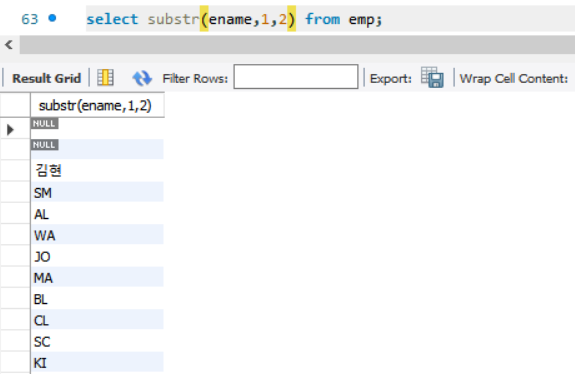
Task: Click the substr(ename,1,2) column header
Action: [98, 106]
